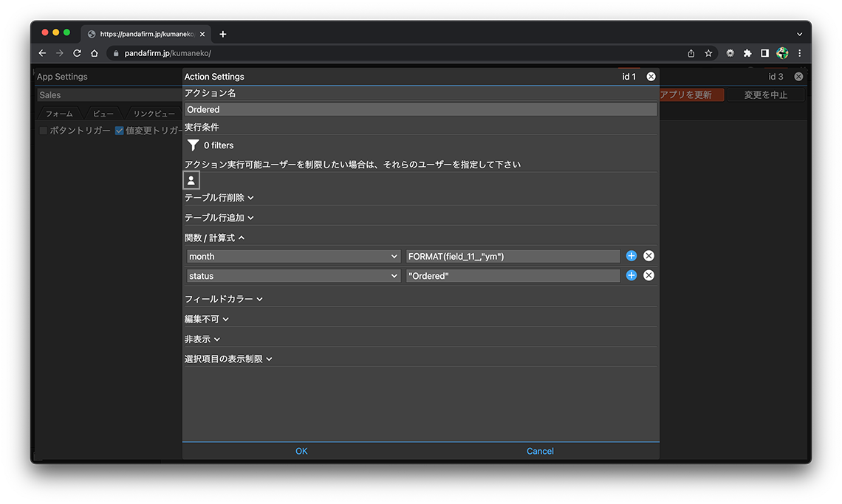Remove the status formula row

click(x=648, y=275)
